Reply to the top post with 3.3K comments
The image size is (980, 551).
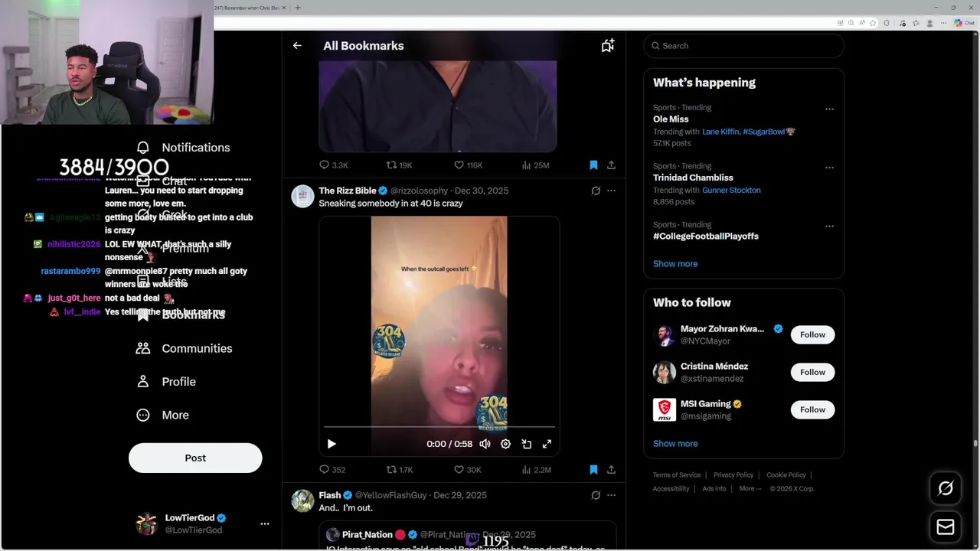click(333, 165)
